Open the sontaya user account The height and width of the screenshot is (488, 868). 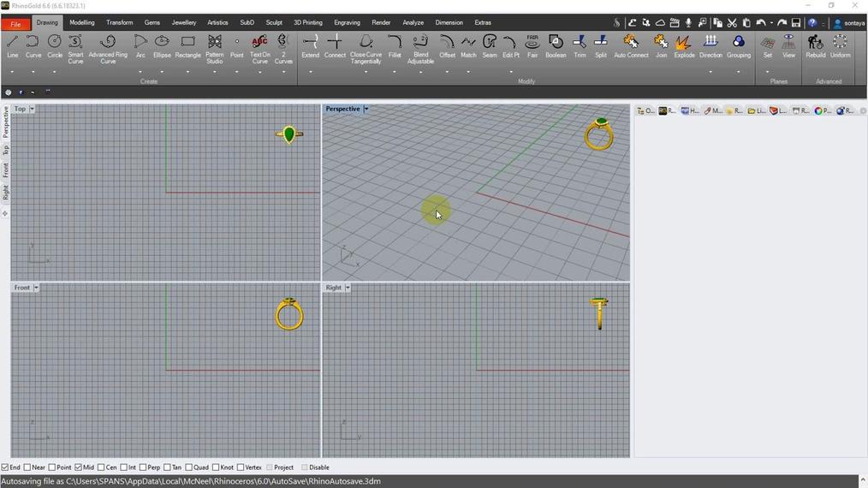point(850,23)
